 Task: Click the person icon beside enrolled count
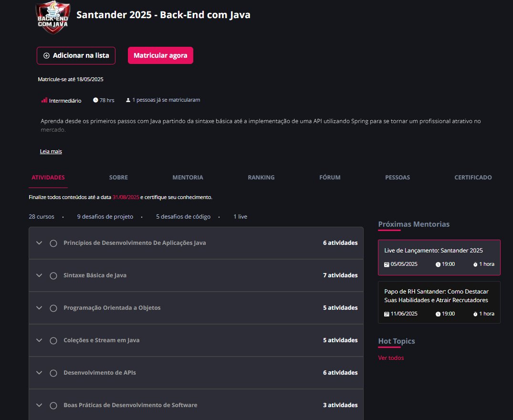[x=128, y=100]
